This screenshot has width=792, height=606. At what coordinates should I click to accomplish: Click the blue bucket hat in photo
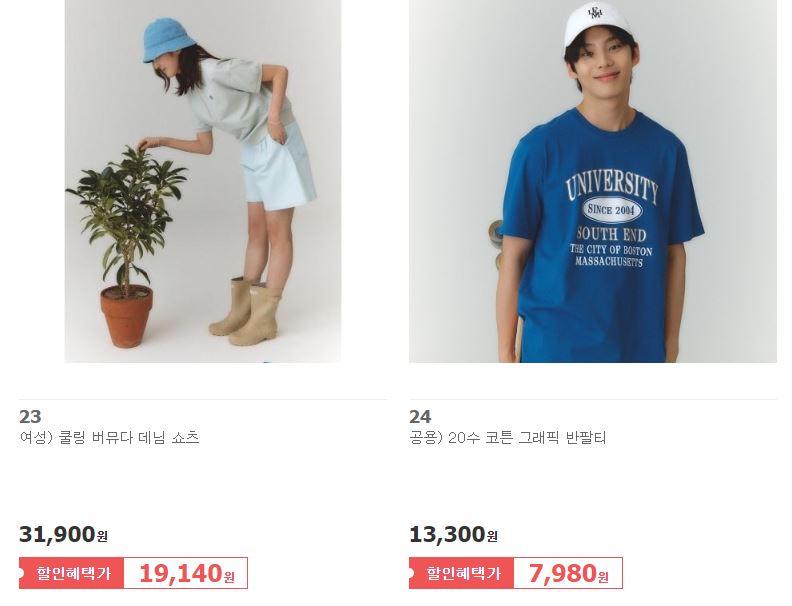(x=168, y=40)
